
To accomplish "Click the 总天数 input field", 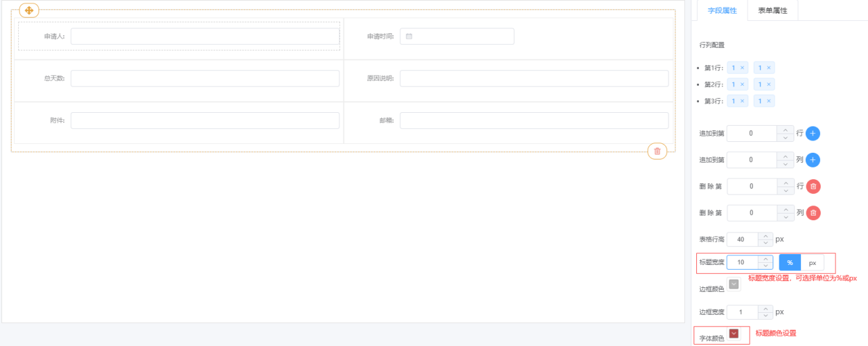I will click(x=205, y=78).
